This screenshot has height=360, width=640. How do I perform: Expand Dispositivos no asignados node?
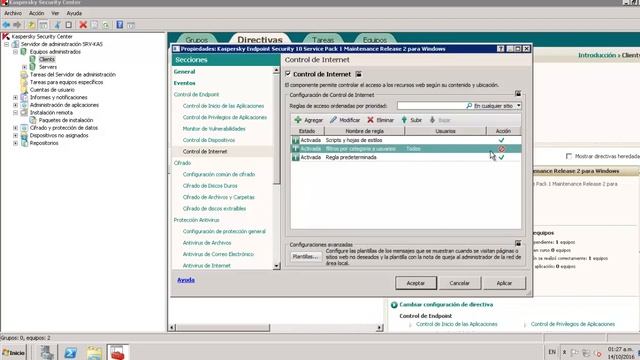(x=16, y=136)
